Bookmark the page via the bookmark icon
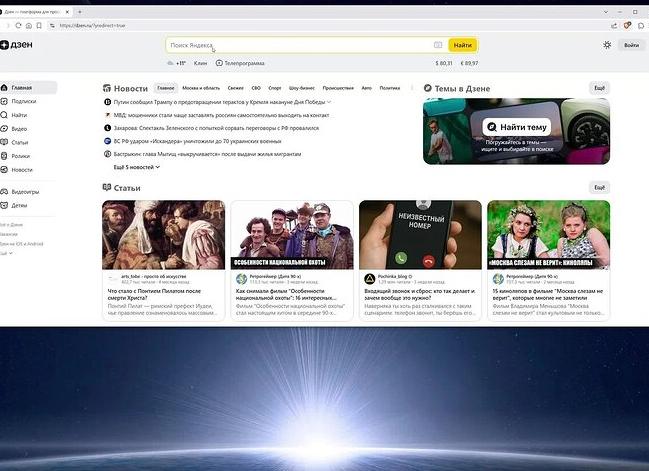This screenshot has width=649, height=471. tap(39, 26)
